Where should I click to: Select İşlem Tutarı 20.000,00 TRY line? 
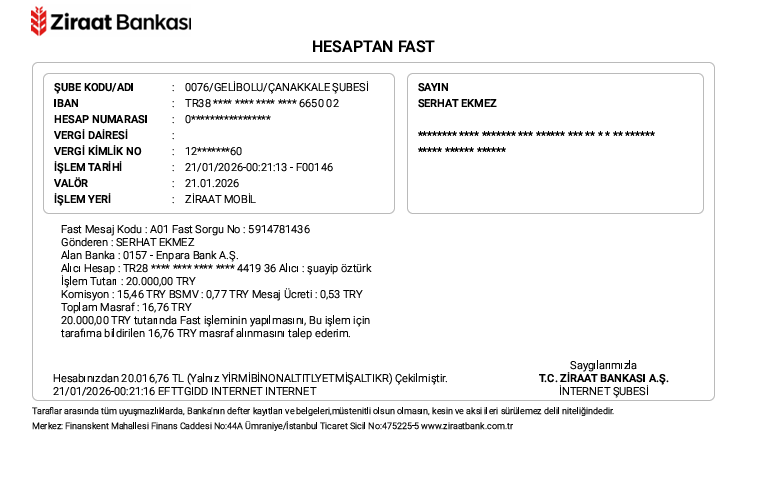pos(128,281)
